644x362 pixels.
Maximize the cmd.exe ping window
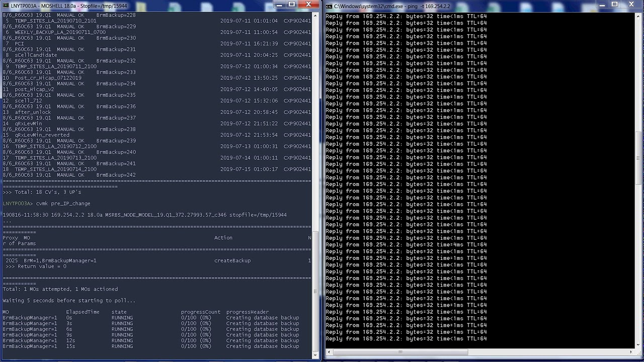click(614, 4)
